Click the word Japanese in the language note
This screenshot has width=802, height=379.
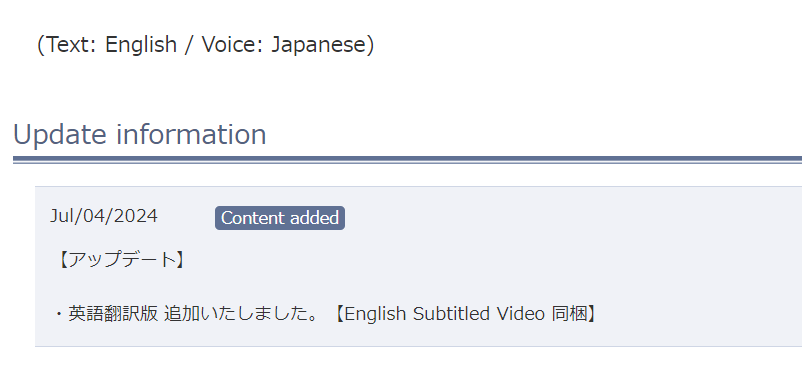point(319,44)
